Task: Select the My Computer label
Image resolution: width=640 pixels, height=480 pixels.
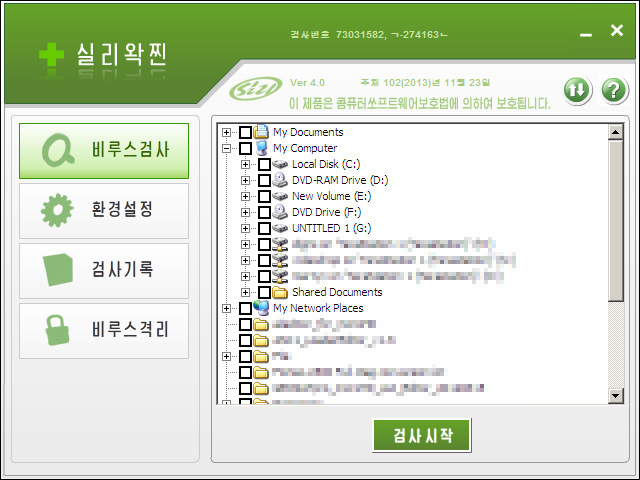Action: click(305, 148)
